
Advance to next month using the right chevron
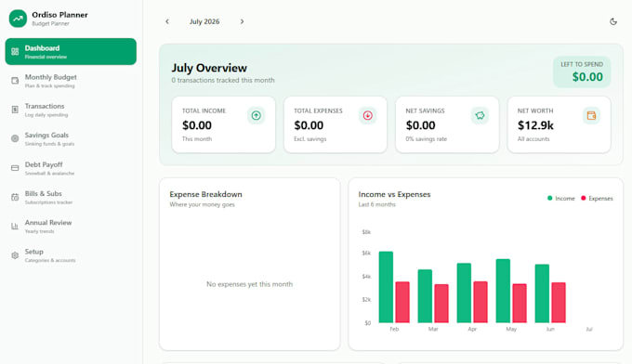point(242,21)
